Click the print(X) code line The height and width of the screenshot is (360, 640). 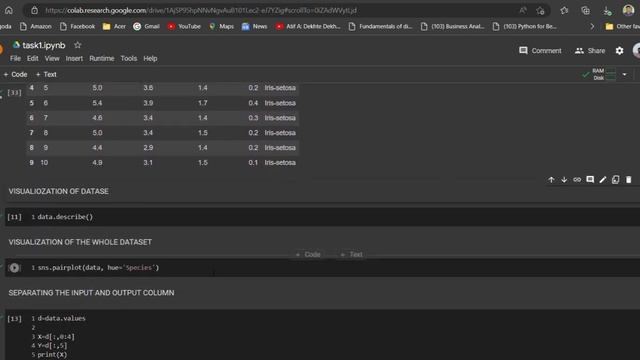pyautogui.click(x=52, y=355)
